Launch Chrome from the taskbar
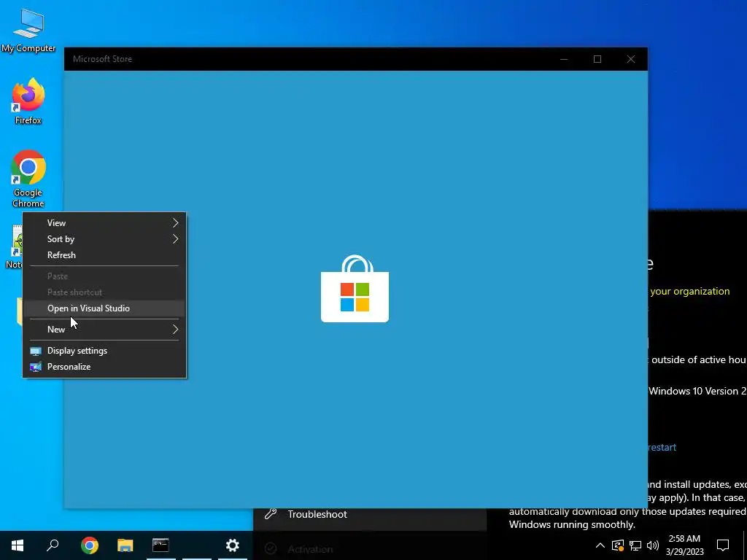This screenshot has width=747, height=560. (x=90, y=545)
